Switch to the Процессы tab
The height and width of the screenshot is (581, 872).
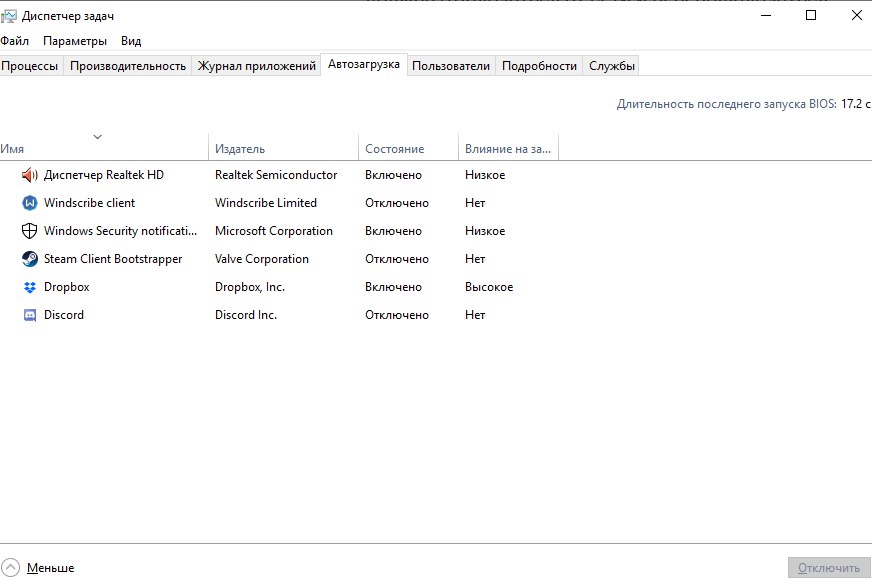31,66
